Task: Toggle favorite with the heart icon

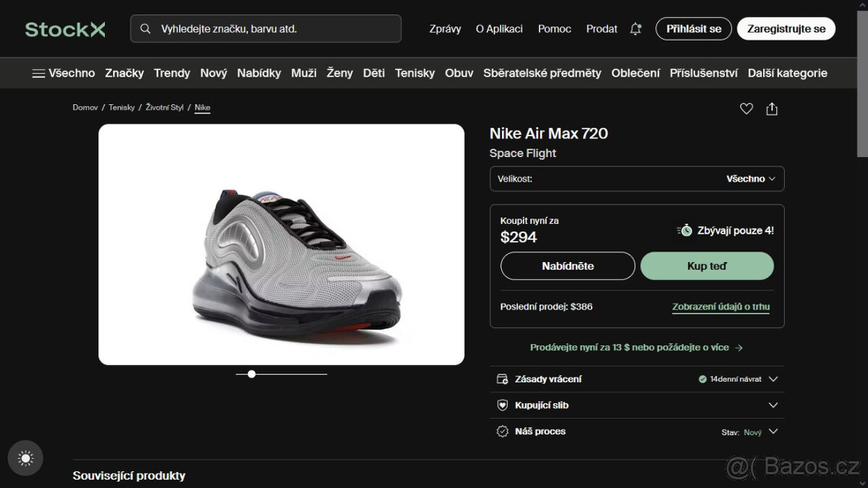Action: (746, 108)
